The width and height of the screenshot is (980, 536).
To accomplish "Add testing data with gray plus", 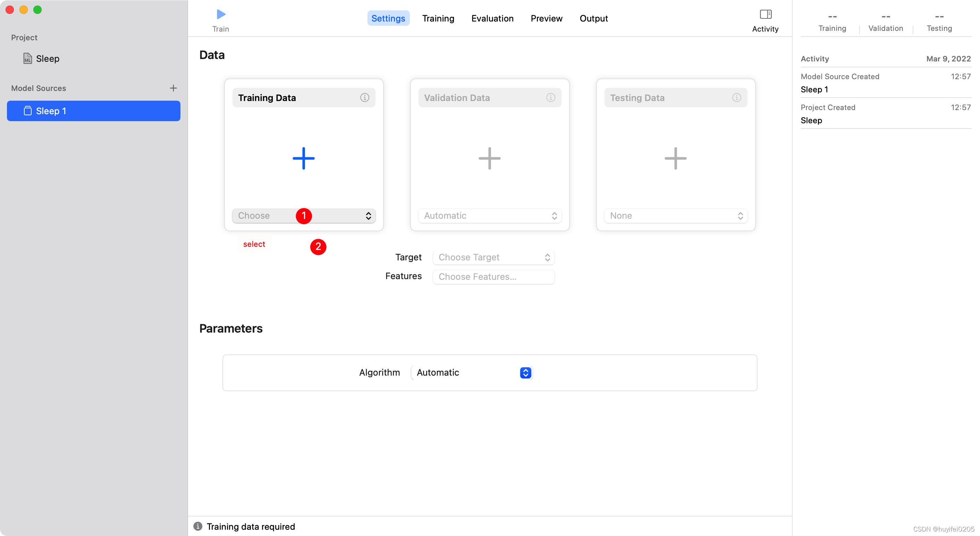I will pyautogui.click(x=676, y=158).
